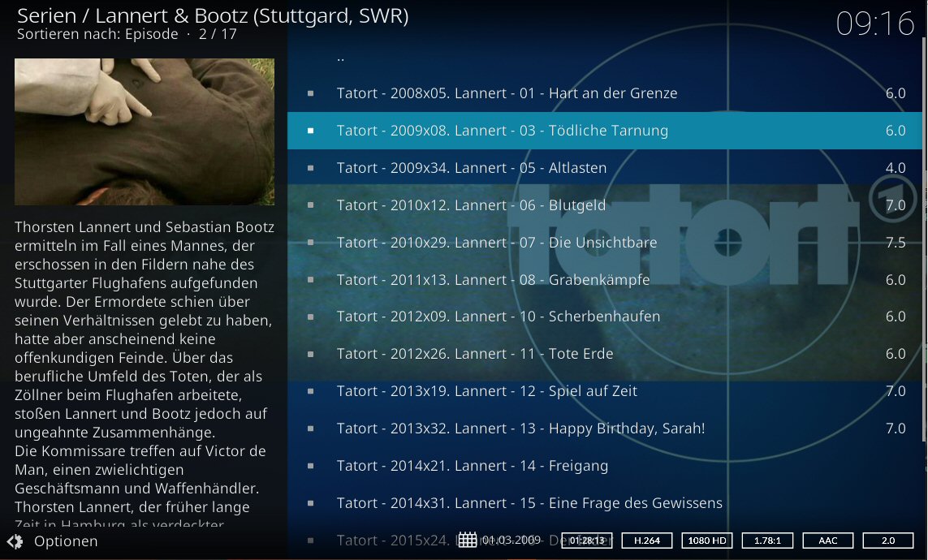Screen dimensions: 928x560
Task: Click the 'Serien / Lannert & Bootz' breadcrumb title
Action: coord(213,15)
